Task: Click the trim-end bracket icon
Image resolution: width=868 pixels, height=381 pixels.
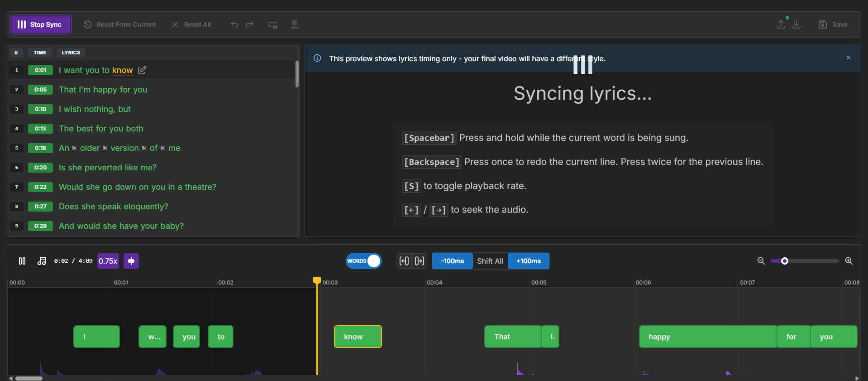Action: (x=420, y=261)
